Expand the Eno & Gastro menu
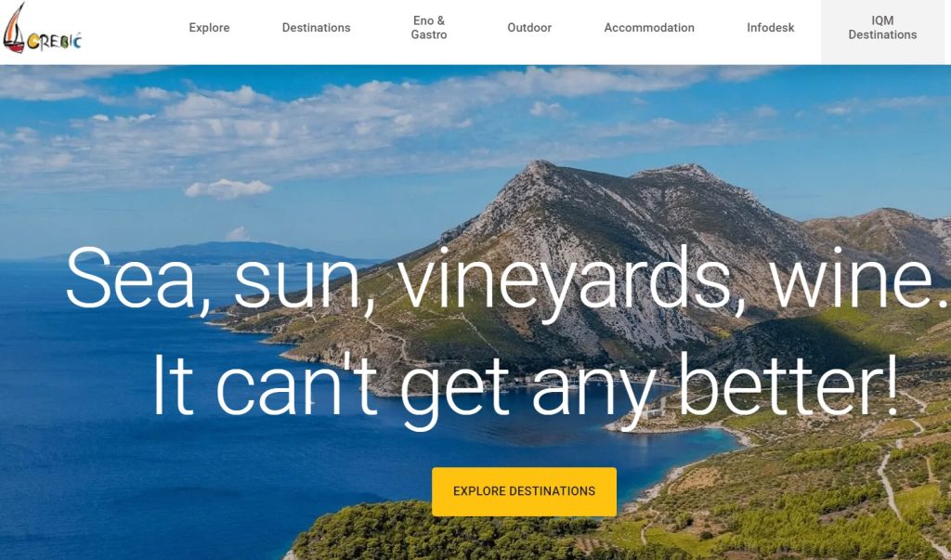 point(429,28)
